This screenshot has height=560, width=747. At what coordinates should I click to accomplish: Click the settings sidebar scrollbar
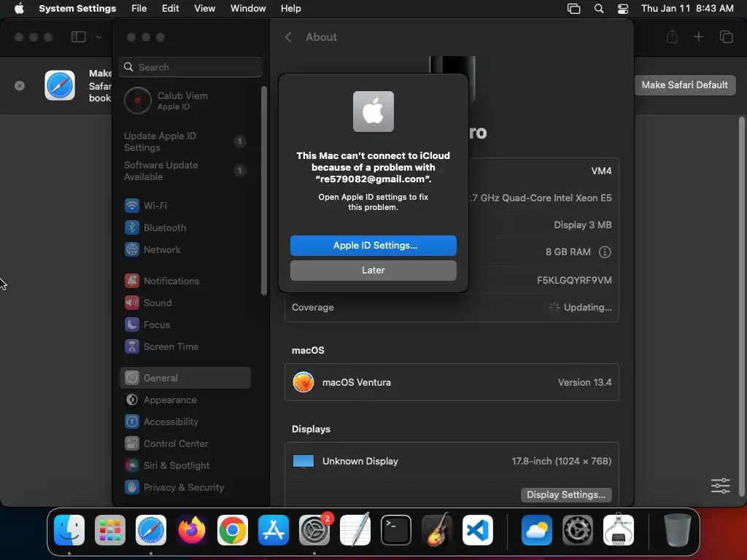pyautogui.click(x=264, y=190)
